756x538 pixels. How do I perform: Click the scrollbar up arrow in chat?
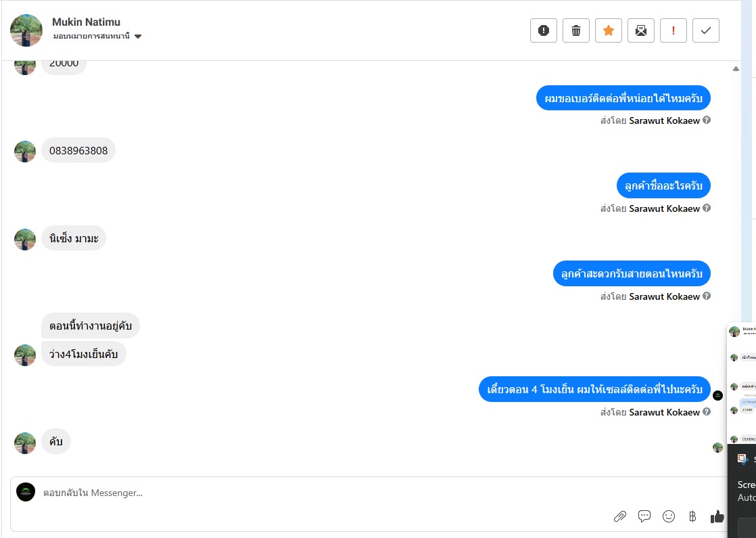[736, 68]
